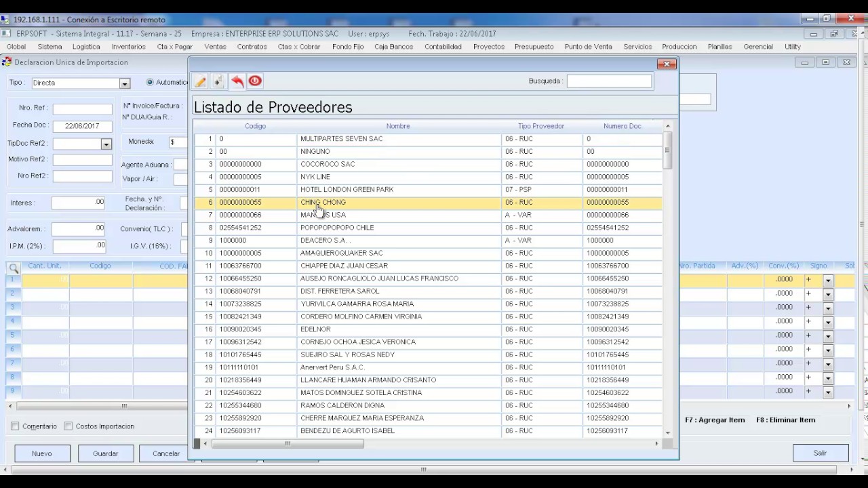868x488 pixels.
Task: Select supplier HOTEL LONDON GREEN PARK
Action: pos(428,190)
